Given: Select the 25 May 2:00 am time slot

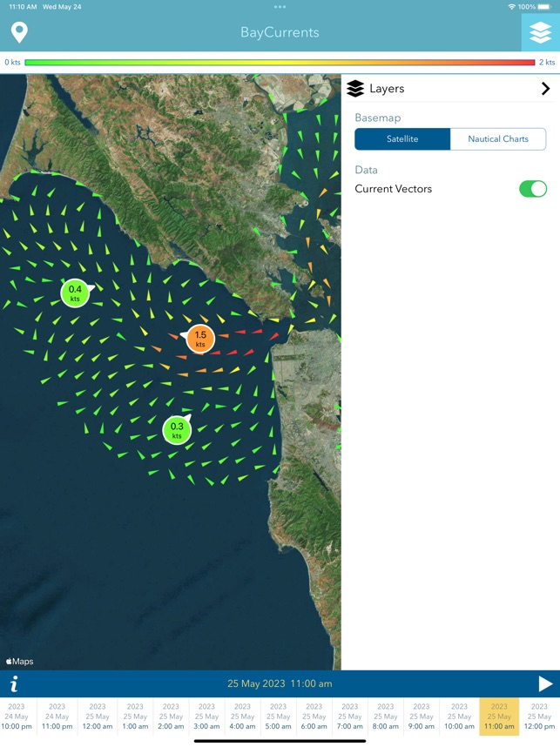Looking at the screenshot, I should point(171,717).
